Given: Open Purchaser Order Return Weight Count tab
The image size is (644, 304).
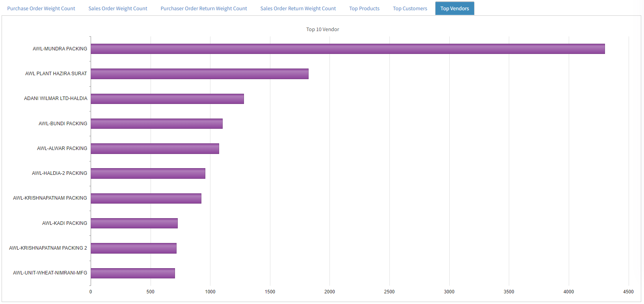Looking at the screenshot, I should click(x=204, y=8).
